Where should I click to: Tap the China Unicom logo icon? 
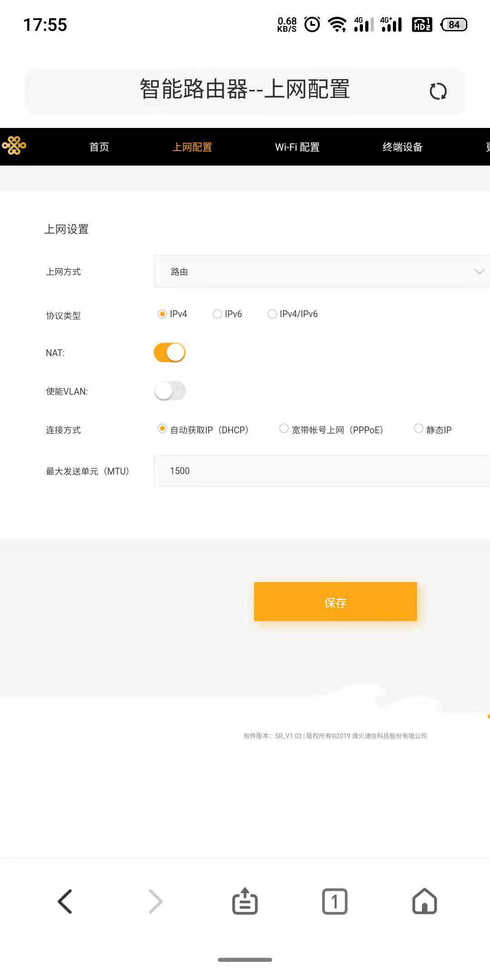15,146
